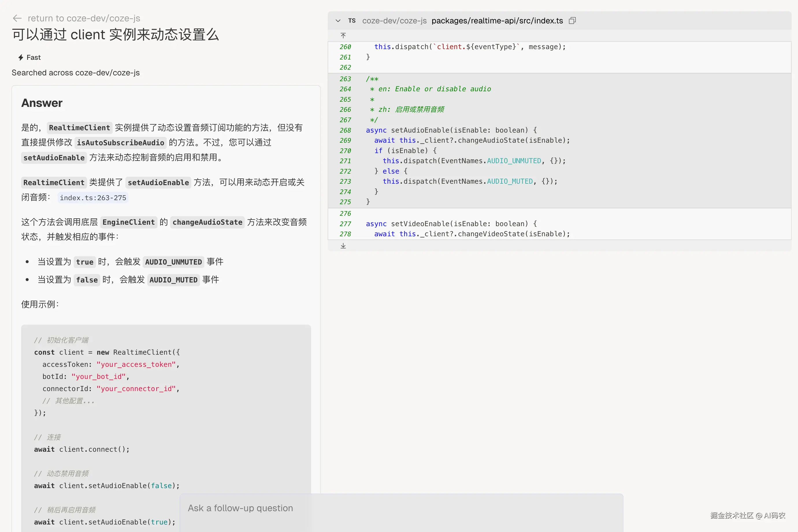
Task: Expand code below line 278
Action: coord(343,246)
